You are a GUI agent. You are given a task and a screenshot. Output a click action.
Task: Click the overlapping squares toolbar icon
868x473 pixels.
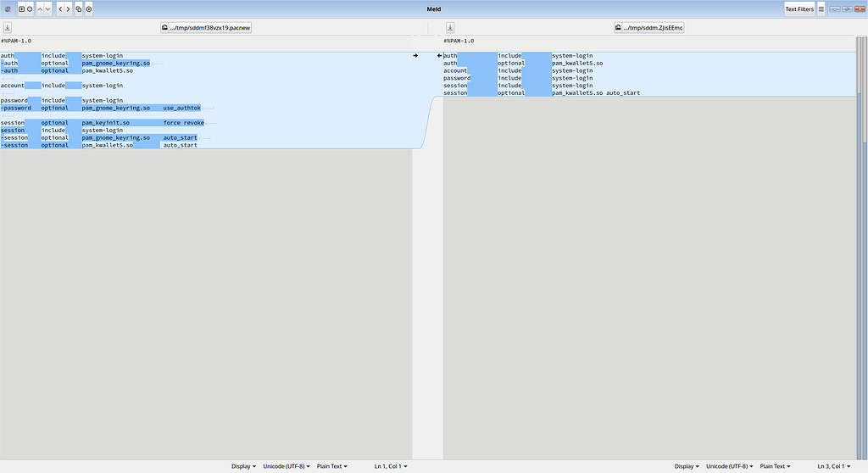(x=79, y=8)
